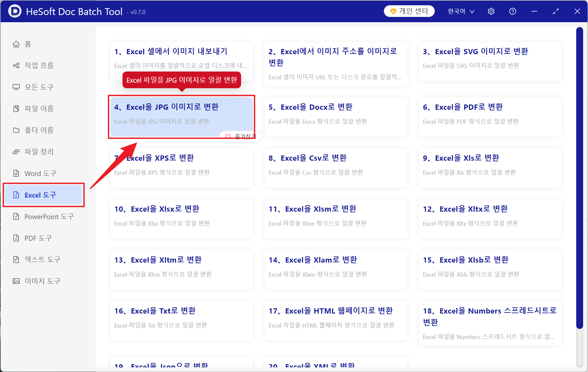
Task: Open tool 1, Excel 셀에서 이미지 내보내기
Action: [x=182, y=61]
